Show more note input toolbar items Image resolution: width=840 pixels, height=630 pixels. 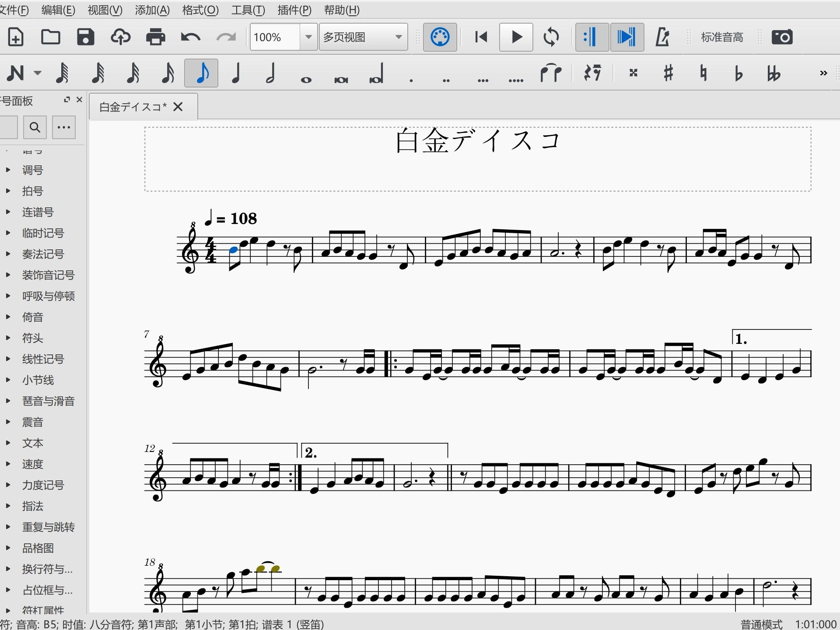click(x=824, y=73)
